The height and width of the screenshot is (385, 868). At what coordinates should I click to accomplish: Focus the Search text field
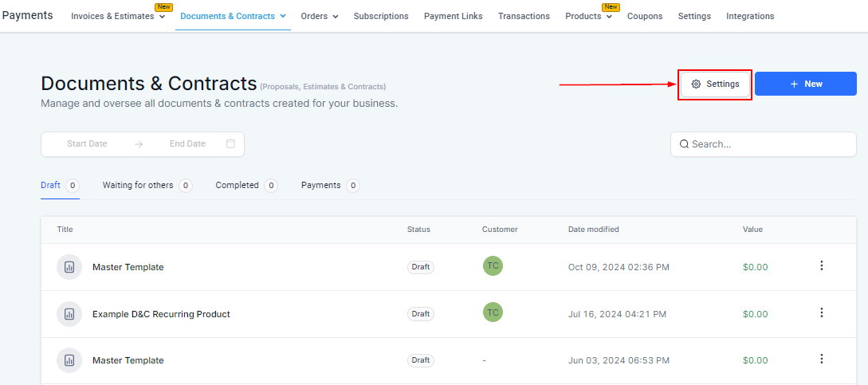coord(769,144)
